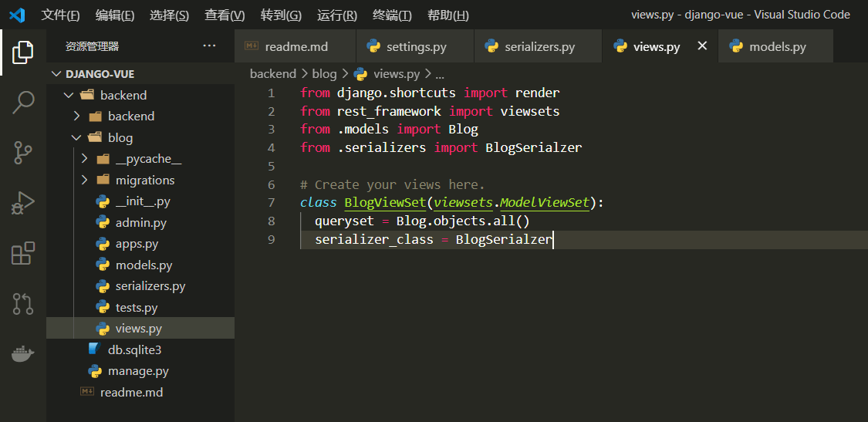Open serializers.py in the explorer tree
This screenshot has width=868, height=422.
(140, 285)
